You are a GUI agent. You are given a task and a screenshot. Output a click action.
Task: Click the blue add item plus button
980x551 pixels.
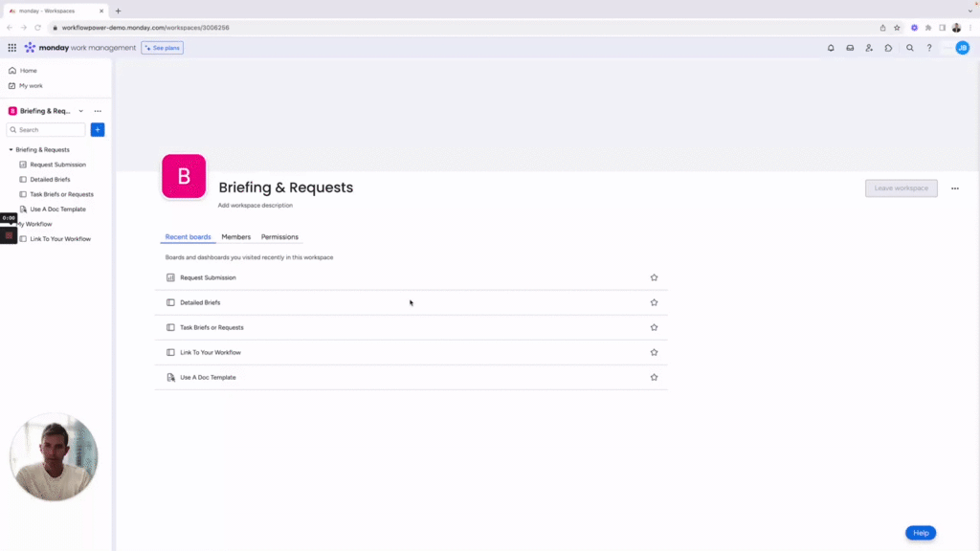(x=98, y=130)
